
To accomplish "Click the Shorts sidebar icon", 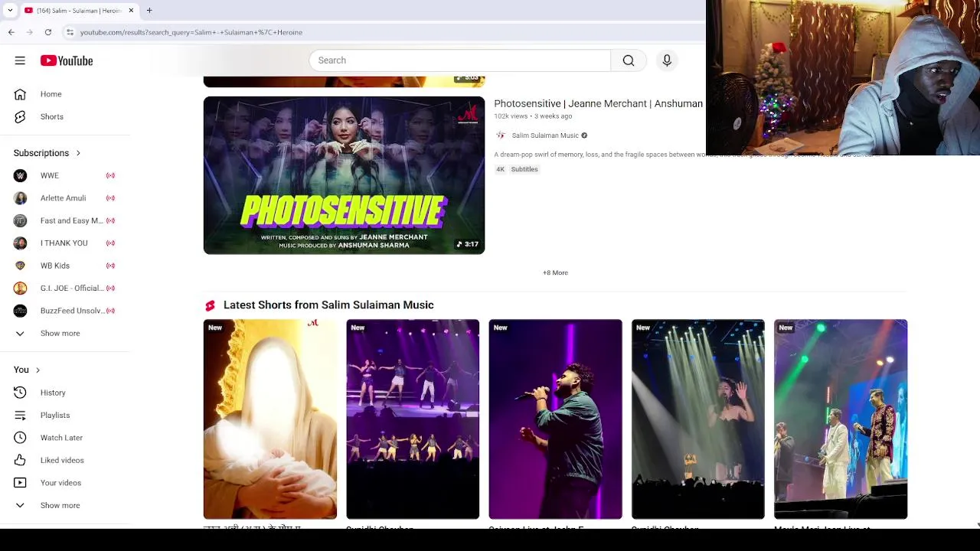I will click(x=20, y=117).
